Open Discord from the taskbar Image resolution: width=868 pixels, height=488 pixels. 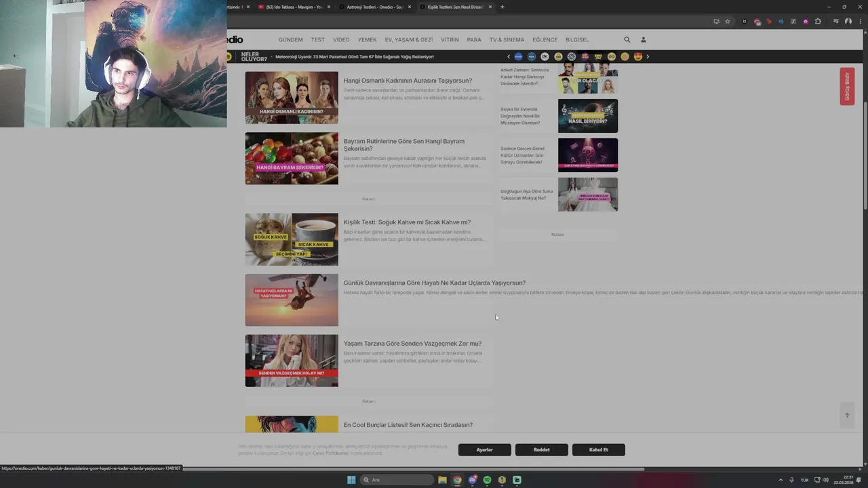(473, 480)
